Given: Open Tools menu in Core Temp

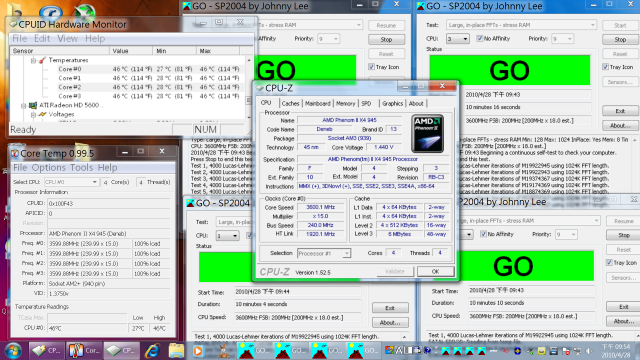Looking at the screenshot, I should tap(81, 168).
